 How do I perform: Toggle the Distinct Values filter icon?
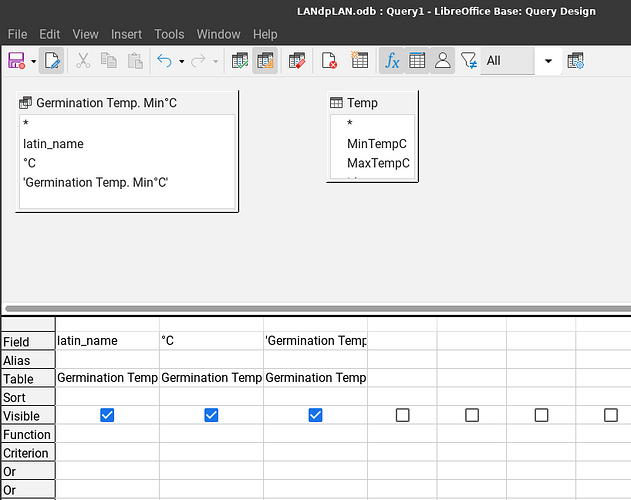(468, 61)
